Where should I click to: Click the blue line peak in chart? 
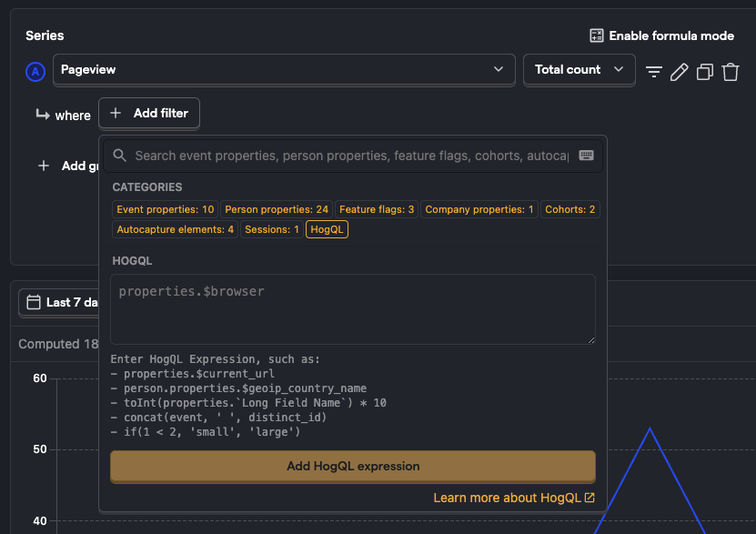650,428
